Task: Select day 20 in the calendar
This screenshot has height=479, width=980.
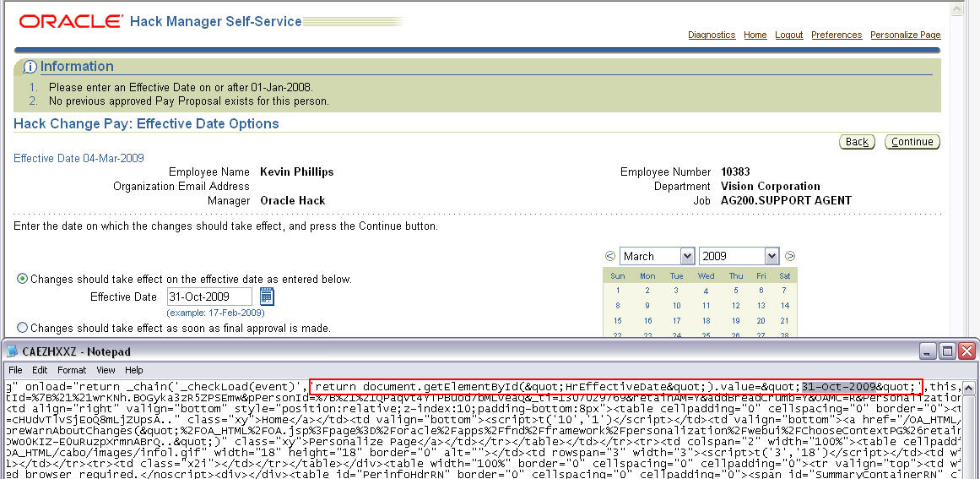Action: click(x=761, y=321)
